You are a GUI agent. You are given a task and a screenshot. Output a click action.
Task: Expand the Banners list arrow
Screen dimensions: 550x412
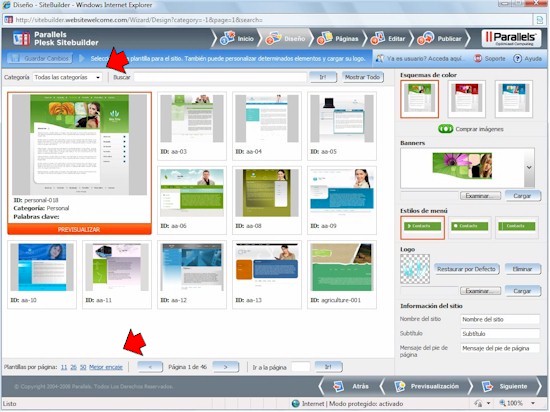click(529, 168)
